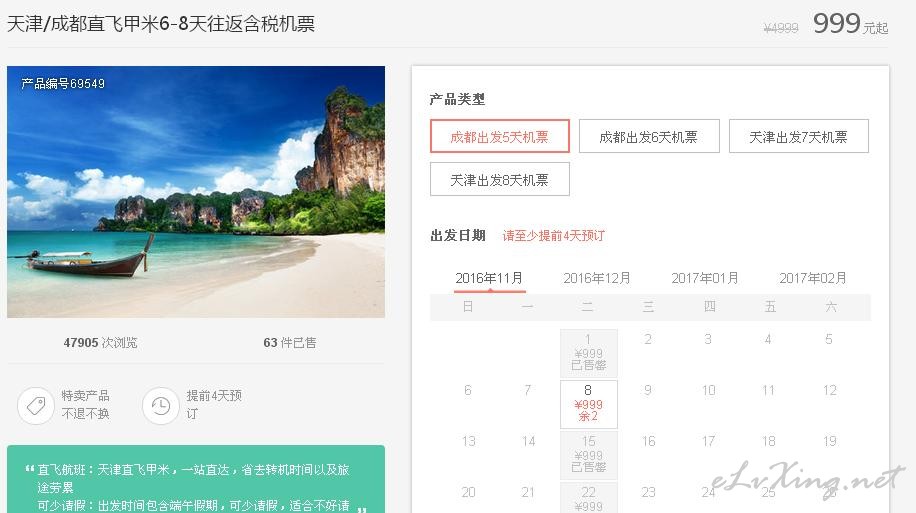Viewport: 916px width, 513px height.
Task: Pick November 8 with ¥999 余2
Action: (x=588, y=404)
